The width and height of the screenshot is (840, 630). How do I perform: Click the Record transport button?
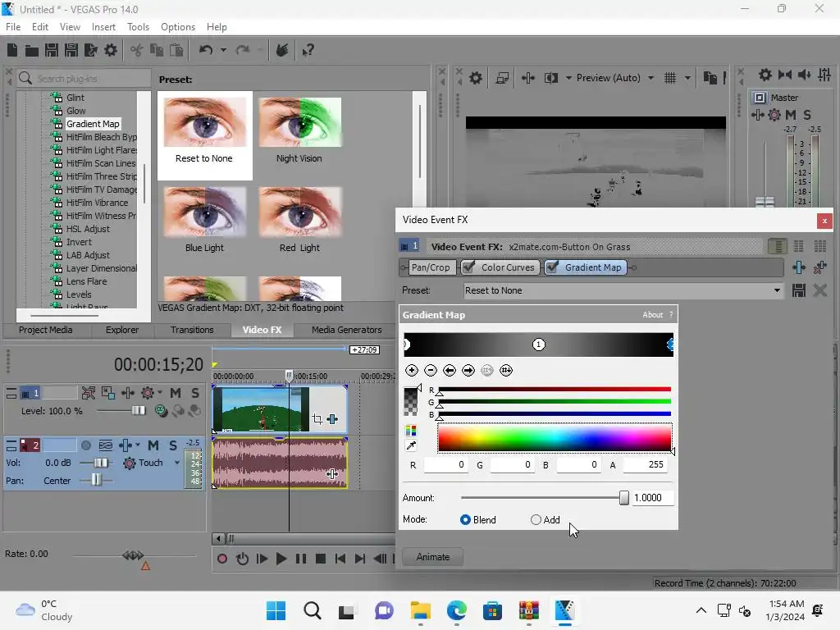tap(221, 559)
